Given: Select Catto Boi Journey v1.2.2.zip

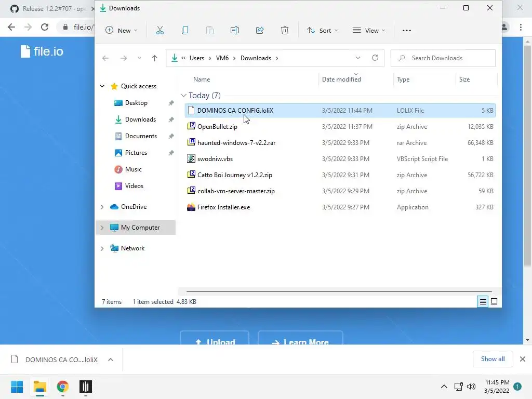Looking at the screenshot, I should pos(340,175).
